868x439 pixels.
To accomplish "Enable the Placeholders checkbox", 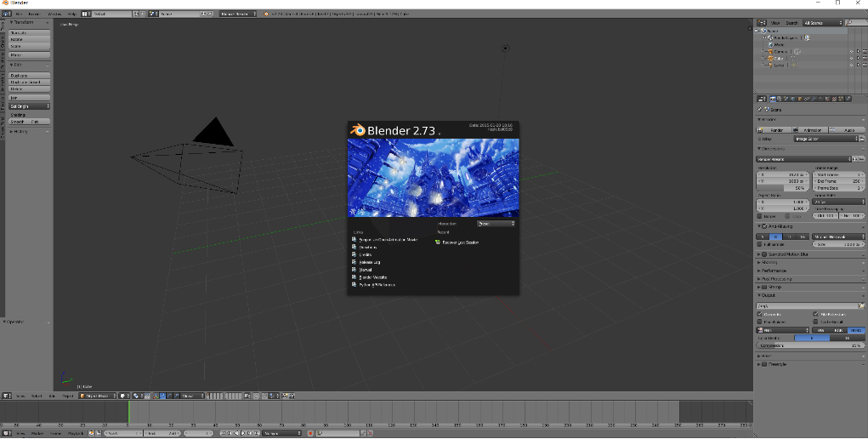I will point(759,322).
